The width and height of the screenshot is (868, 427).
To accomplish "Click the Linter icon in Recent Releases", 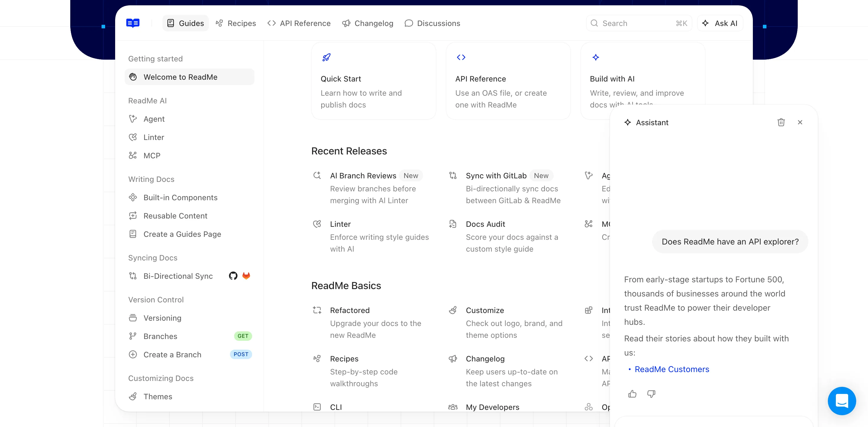I will coord(317,224).
